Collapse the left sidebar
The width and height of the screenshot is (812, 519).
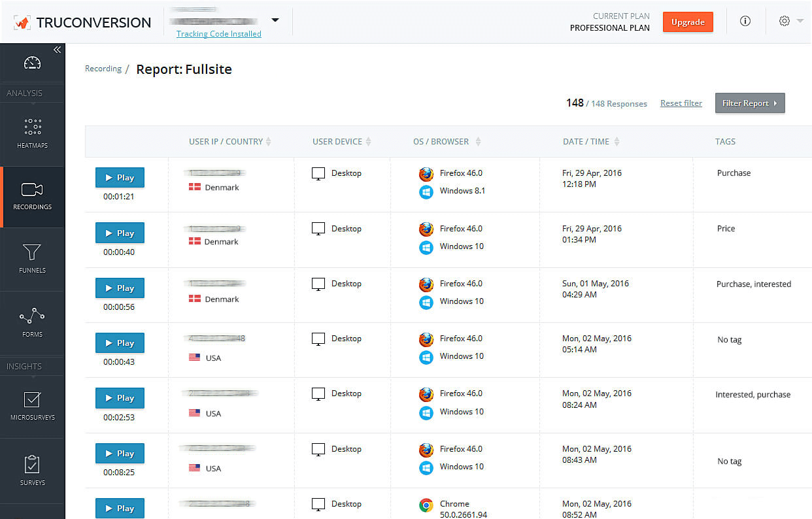click(58, 50)
